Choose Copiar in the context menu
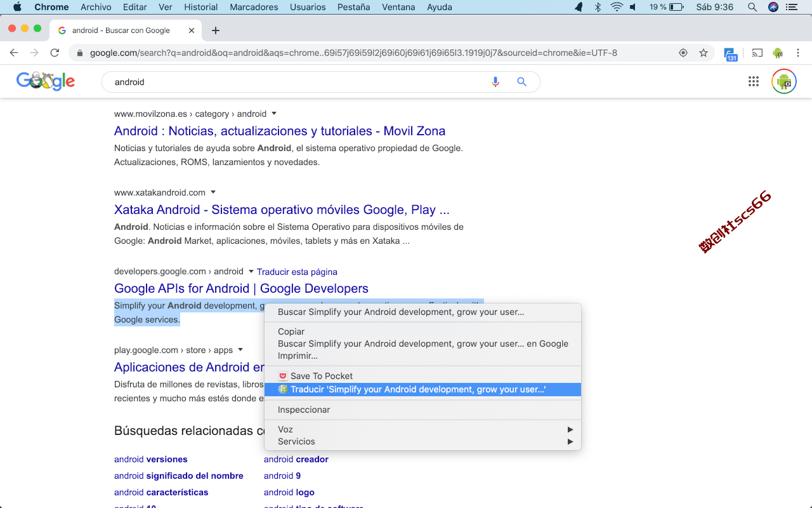This screenshot has height=508, width=812. click(422, 331)
